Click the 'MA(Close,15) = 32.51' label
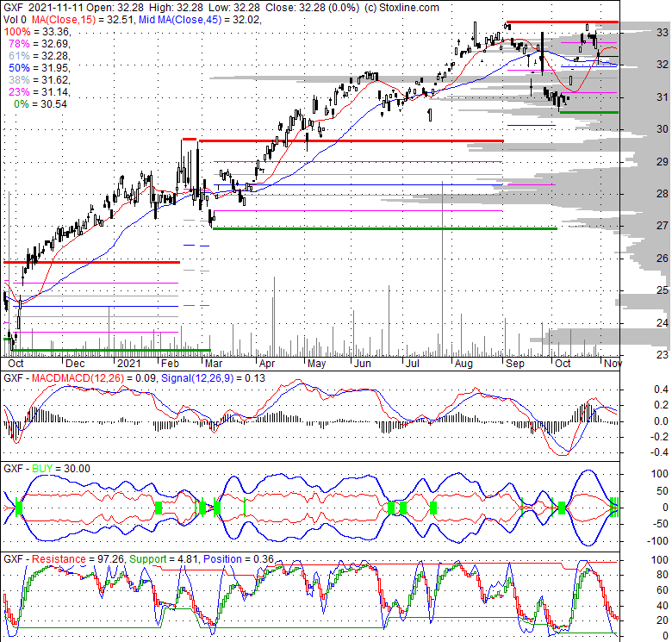Screen dimensions: 672x642 point(83,20)
